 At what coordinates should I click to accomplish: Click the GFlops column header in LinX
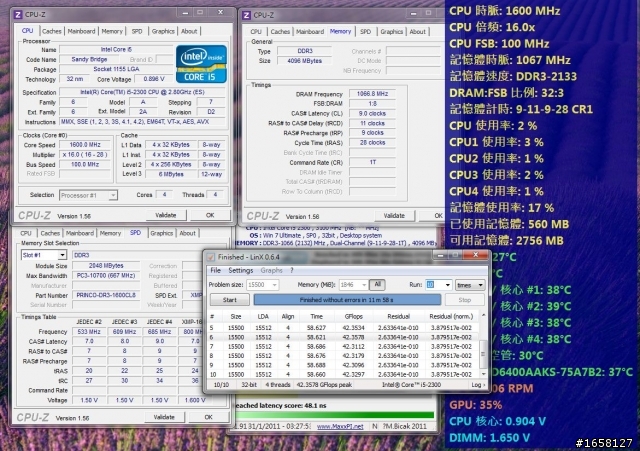(x=353, y=317)
